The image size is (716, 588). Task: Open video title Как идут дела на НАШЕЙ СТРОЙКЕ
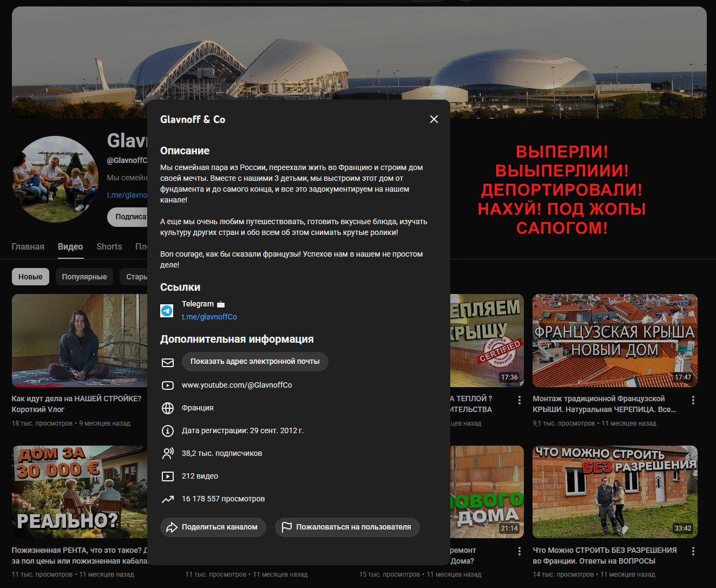(x=76, y=404)
